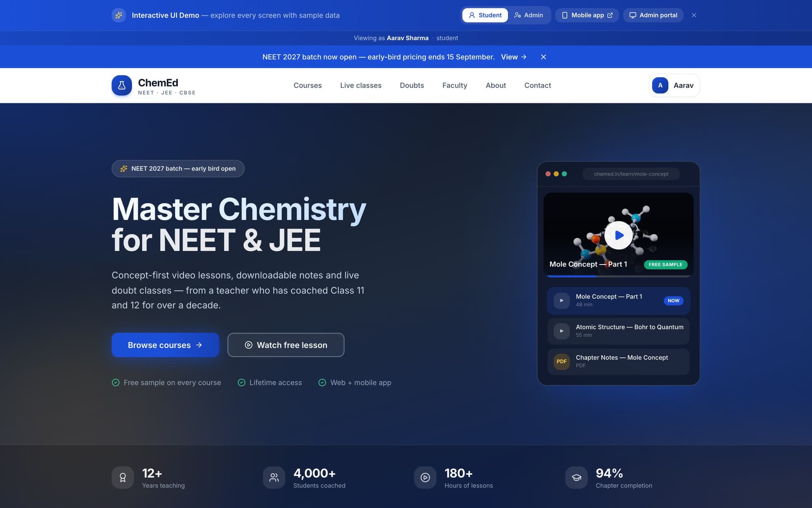Open the Doubts page
This screenshot has height=508, width=812.
412,85
